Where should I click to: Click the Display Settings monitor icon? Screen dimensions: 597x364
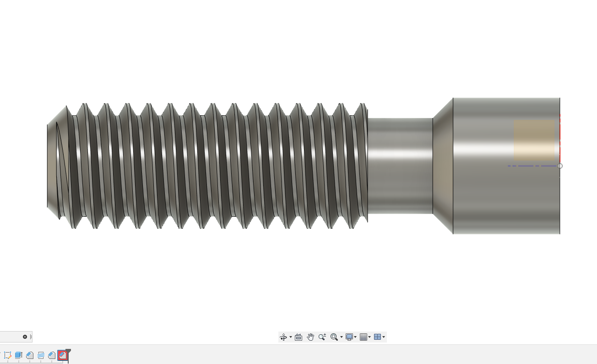coord(349,337)
